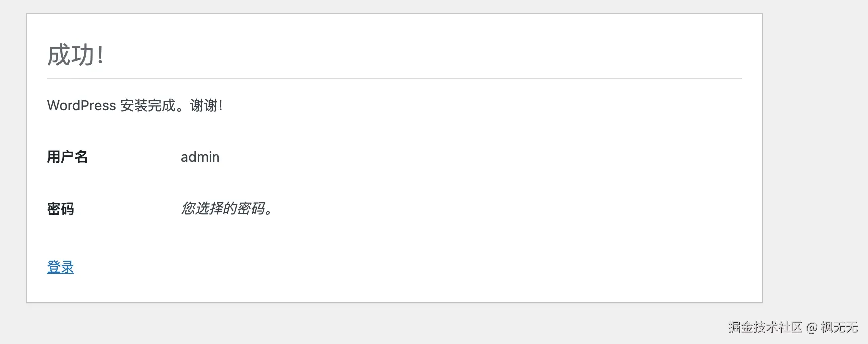Click the 成功! heading
The width and height of the screenshot is (868, 344).
75,55
